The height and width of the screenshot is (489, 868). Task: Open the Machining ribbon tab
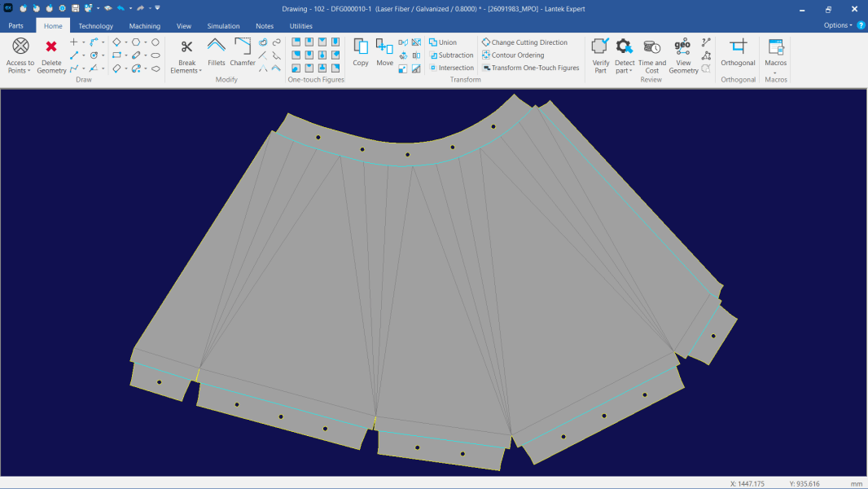(145, 26)
